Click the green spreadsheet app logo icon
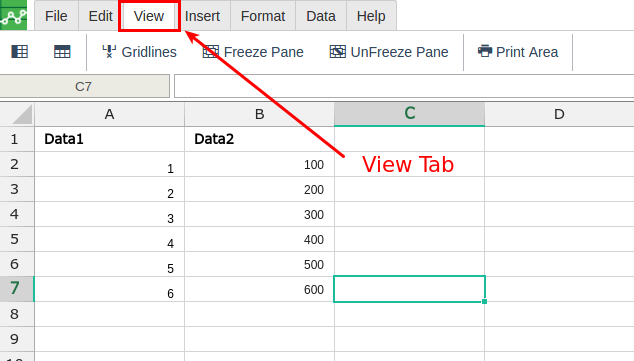The width and height of the screenshot is (634, 361). (13, 15)
